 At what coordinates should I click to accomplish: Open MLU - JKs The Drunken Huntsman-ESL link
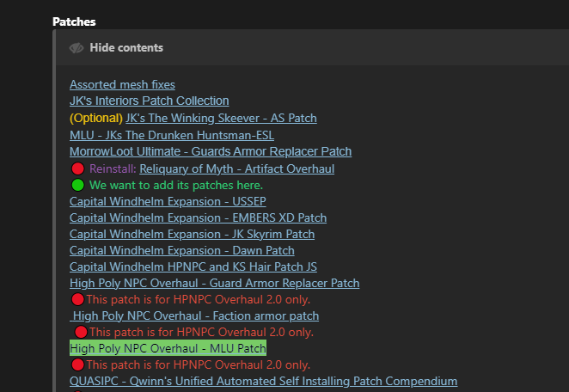172,135
